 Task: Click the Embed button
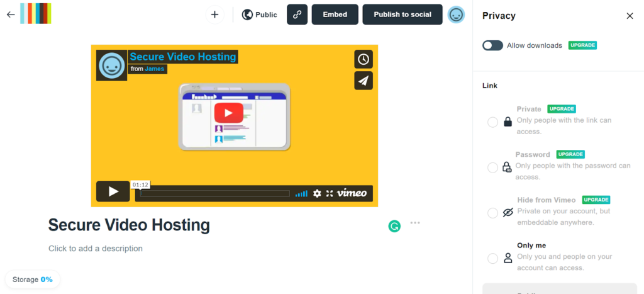coord(335,15)
